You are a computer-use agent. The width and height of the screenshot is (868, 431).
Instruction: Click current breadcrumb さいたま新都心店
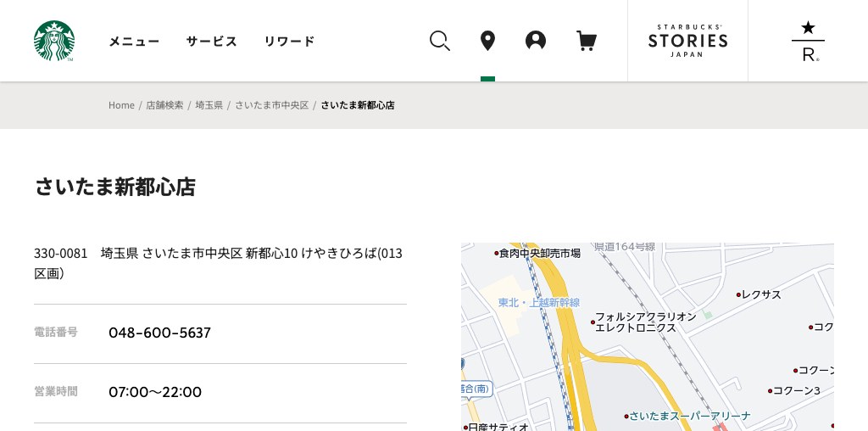[358, 105]
